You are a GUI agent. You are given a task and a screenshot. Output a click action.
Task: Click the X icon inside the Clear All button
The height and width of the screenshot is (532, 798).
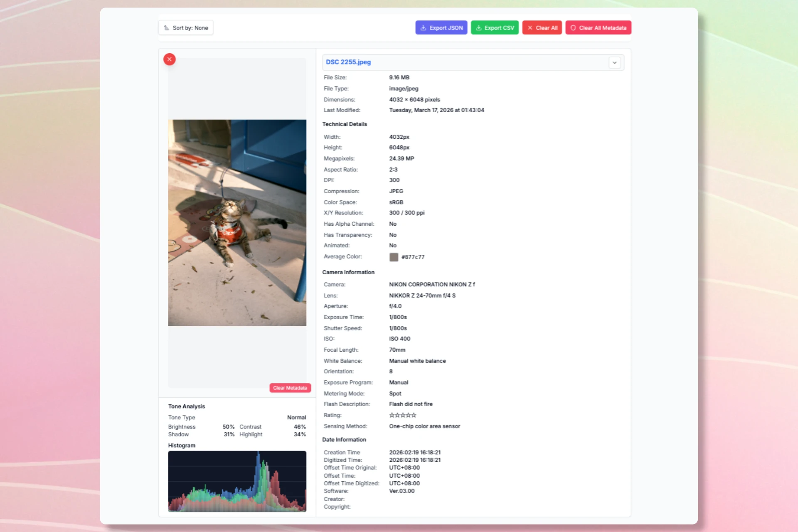[530, 27]
